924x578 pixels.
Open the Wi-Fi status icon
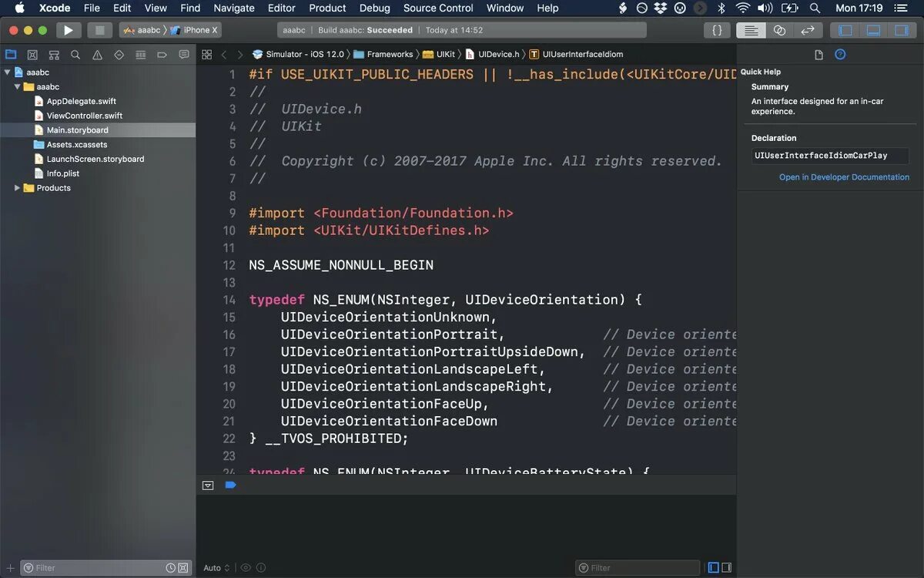[x=742, y=8]
